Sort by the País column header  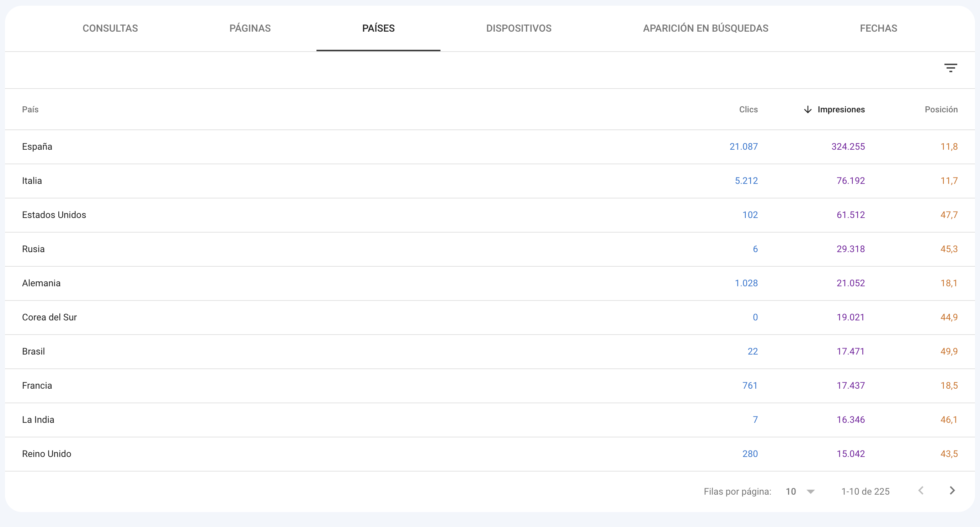(31, 110)
